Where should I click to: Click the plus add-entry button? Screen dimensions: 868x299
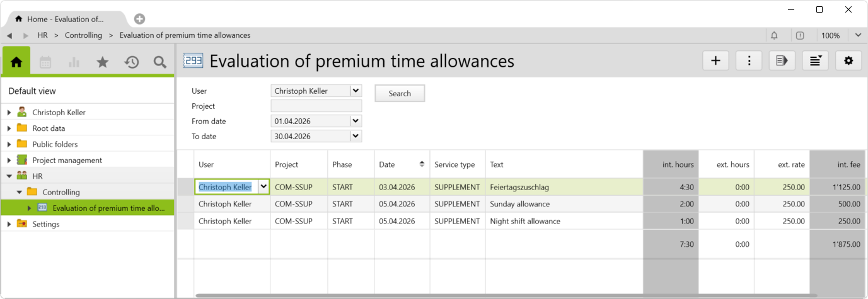715,60
